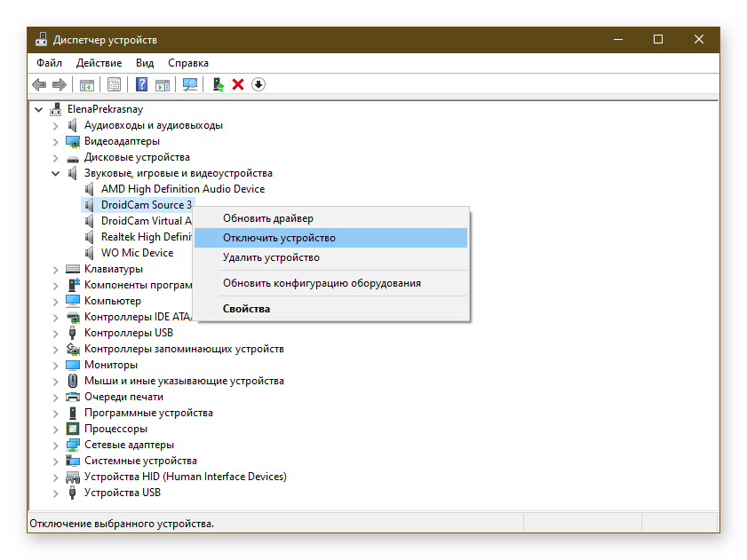Choose Отключить устройство in context menu

(x=330, y=238)
